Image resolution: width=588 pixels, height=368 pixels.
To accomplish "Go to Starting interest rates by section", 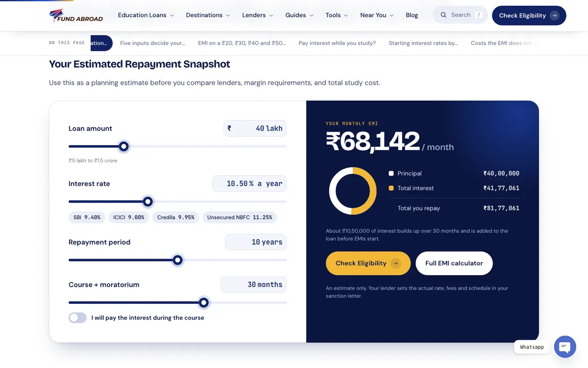I will coord(423,43).
